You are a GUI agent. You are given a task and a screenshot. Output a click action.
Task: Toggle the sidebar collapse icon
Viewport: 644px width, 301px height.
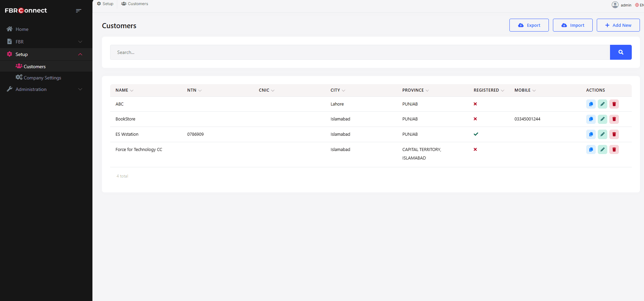(x=79, y=11)
